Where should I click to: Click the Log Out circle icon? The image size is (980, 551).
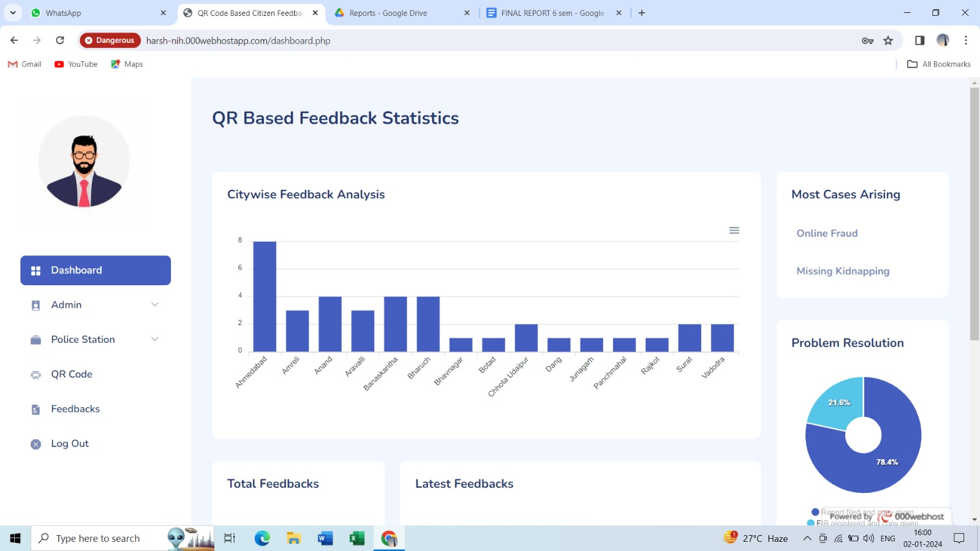36,444
